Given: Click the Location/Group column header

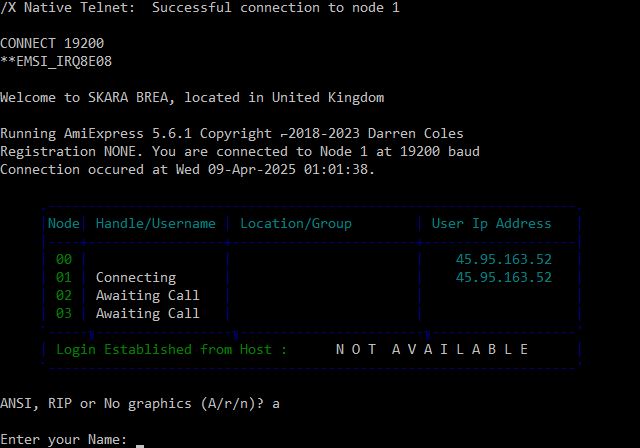Looking at the screenshot, I should 296,224.
